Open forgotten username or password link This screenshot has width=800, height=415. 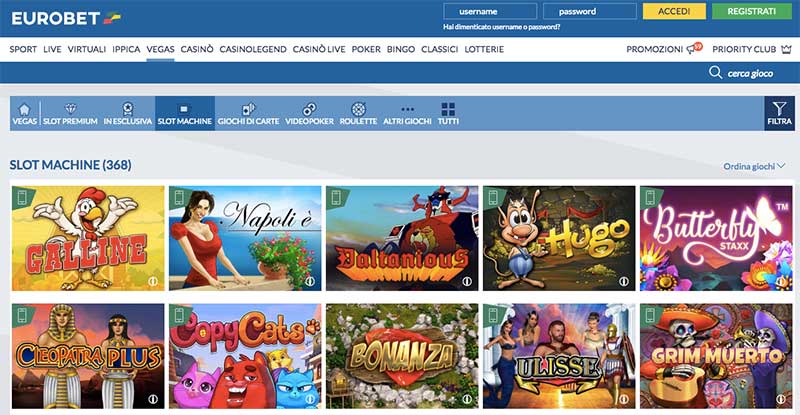click(x=501, y=27)
